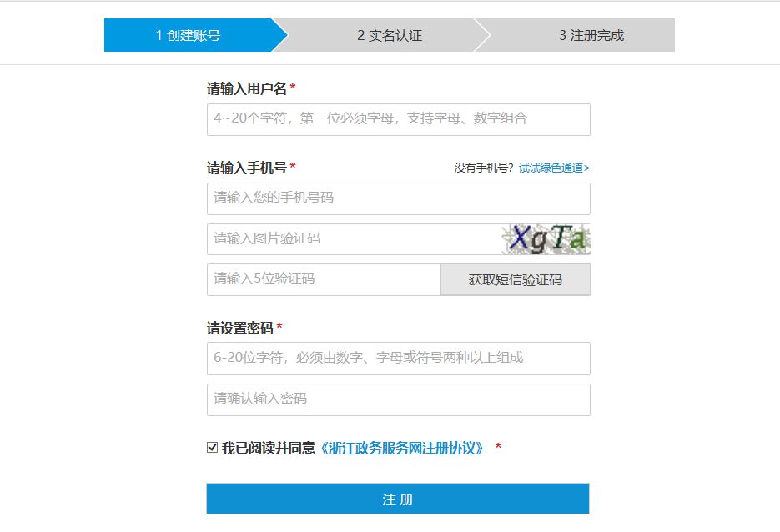The width and height of the screenshot is (780, 532).
Task: Click the 我已阅读并同意 text
Action: pos(269,448)
